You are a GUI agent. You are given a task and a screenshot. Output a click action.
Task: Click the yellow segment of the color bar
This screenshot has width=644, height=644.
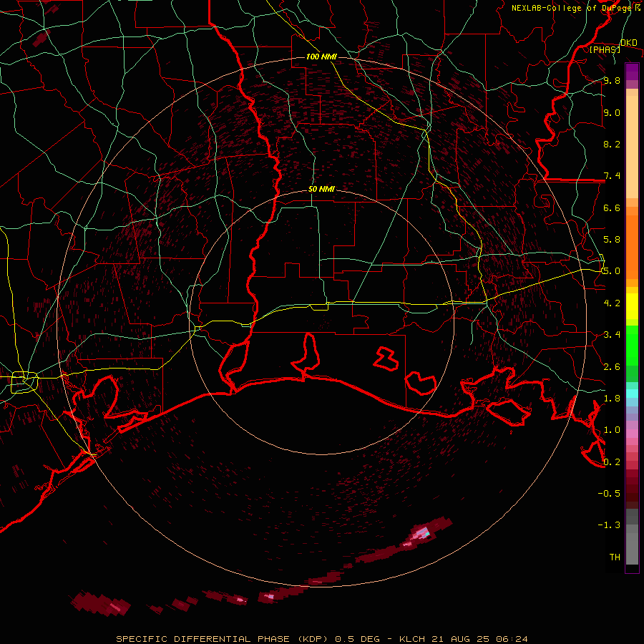coord(632,306)
